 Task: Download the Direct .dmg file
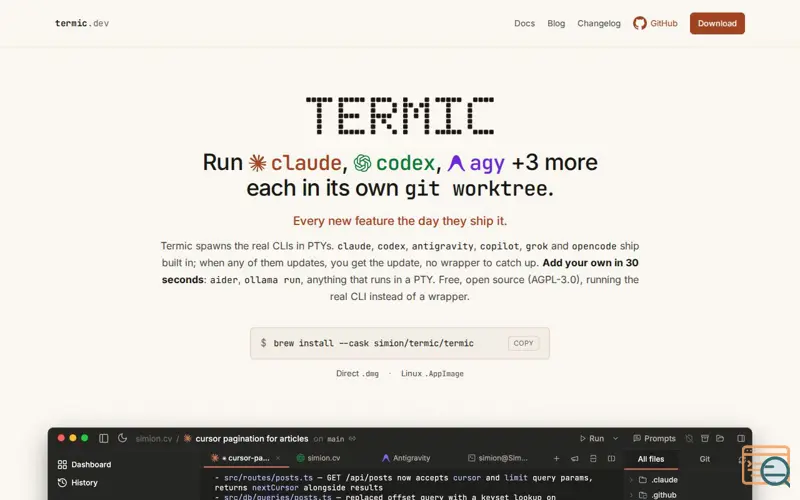(357, 373)
